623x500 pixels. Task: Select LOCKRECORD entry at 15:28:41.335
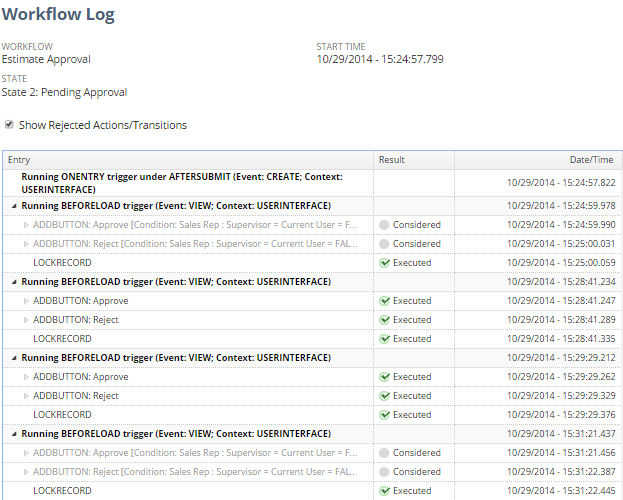coord(62,339)
